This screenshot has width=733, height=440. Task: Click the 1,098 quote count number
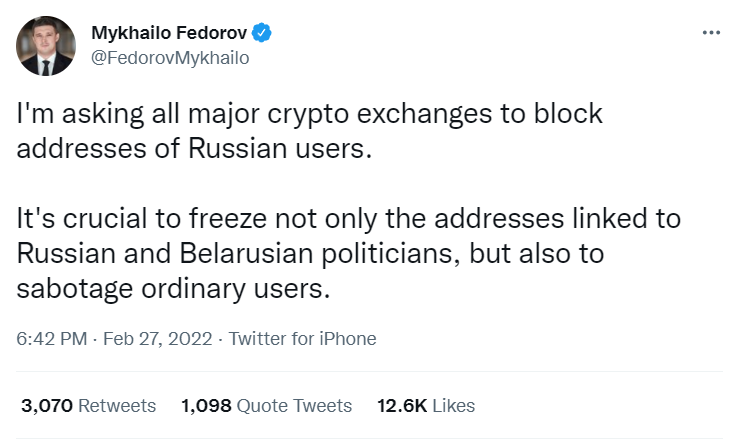pos(206,406)
